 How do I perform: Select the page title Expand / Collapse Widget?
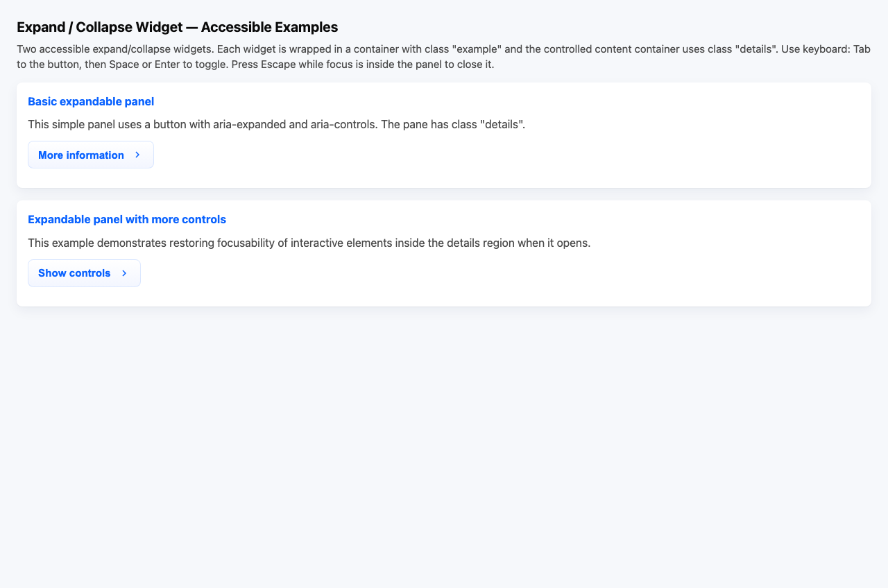pos(177,27)
